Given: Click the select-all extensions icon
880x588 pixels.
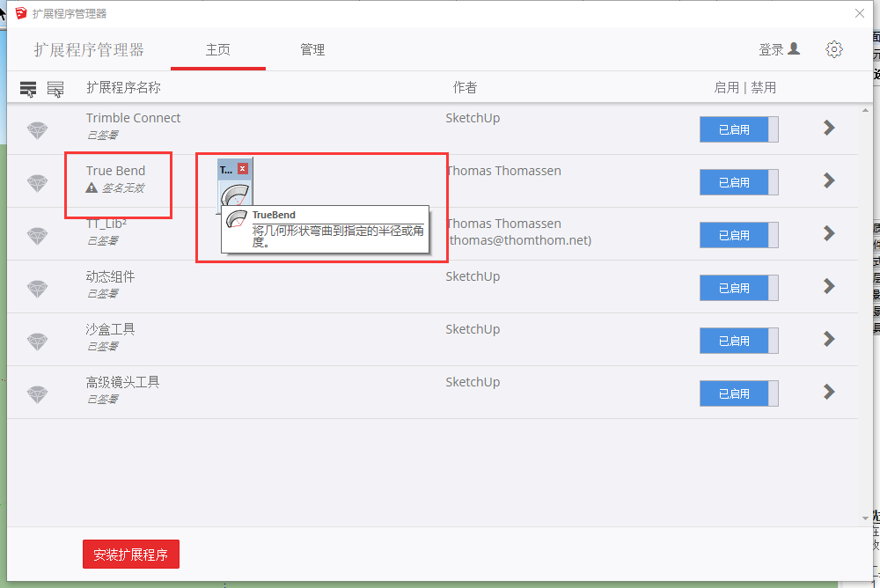Looking at the screenshot, I should [28, 89].
